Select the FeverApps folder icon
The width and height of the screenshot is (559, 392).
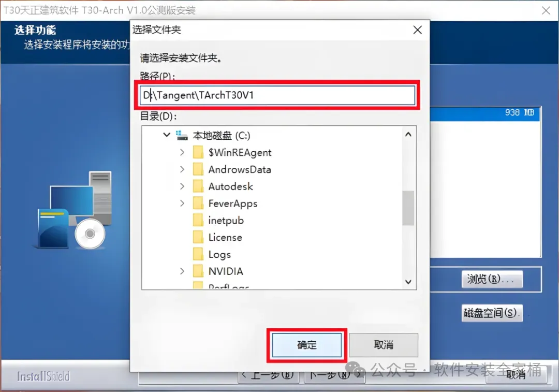click(x=198, y=204)
